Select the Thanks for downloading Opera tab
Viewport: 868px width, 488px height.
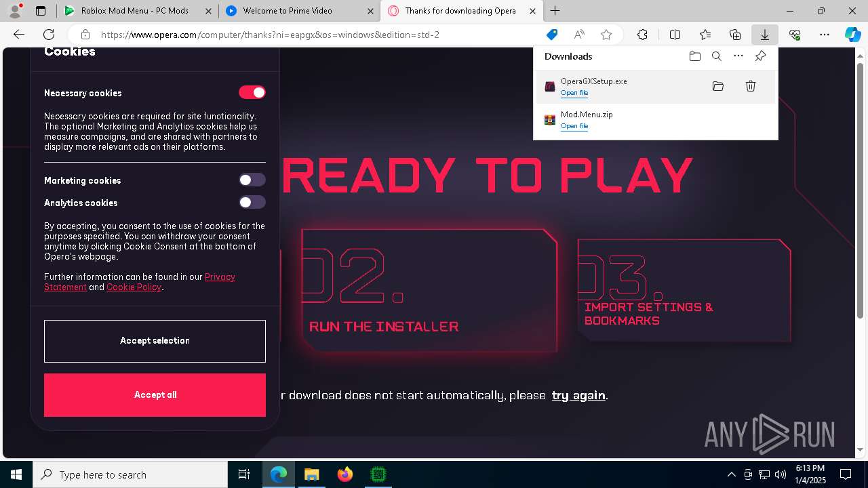(462, 11)
